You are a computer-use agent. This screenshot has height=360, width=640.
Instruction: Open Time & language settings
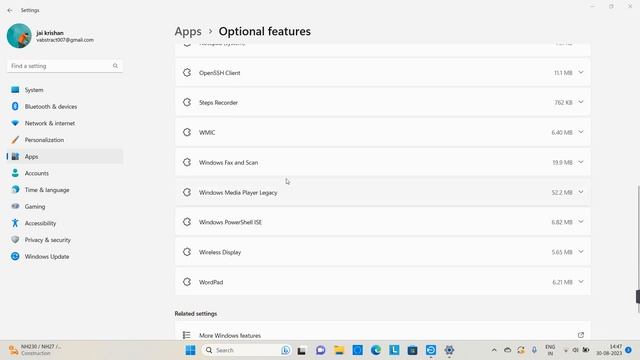65,190
